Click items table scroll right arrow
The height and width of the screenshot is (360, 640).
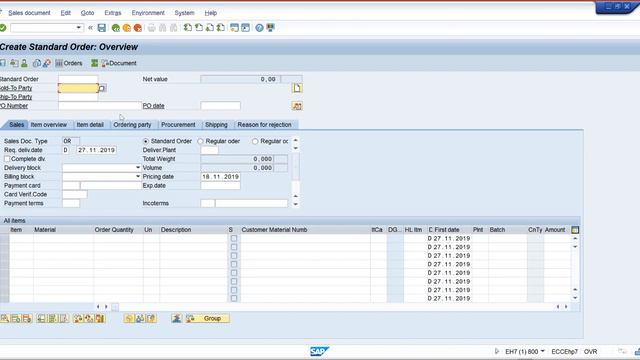point(566,307)
